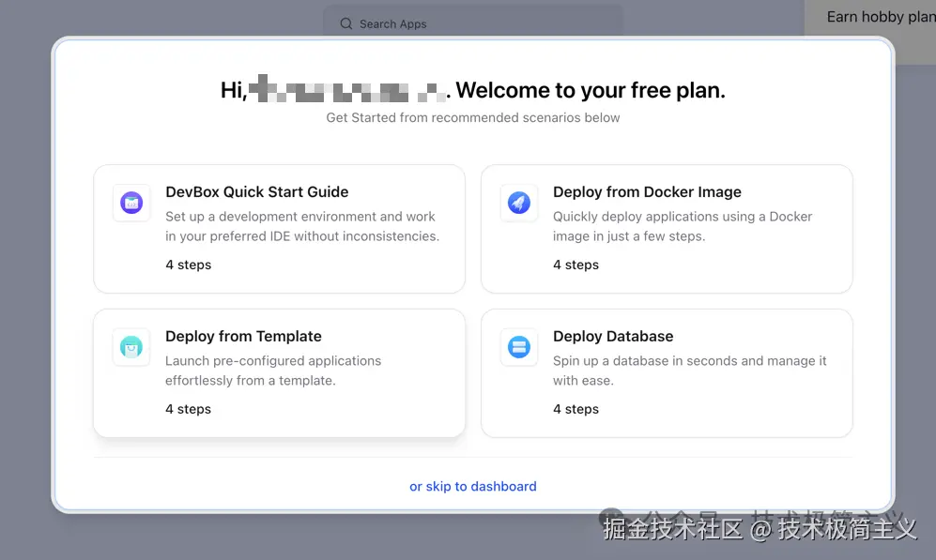Select Deploy from Docker Image title
Screen dimensions: 936x560
(647, 192)
